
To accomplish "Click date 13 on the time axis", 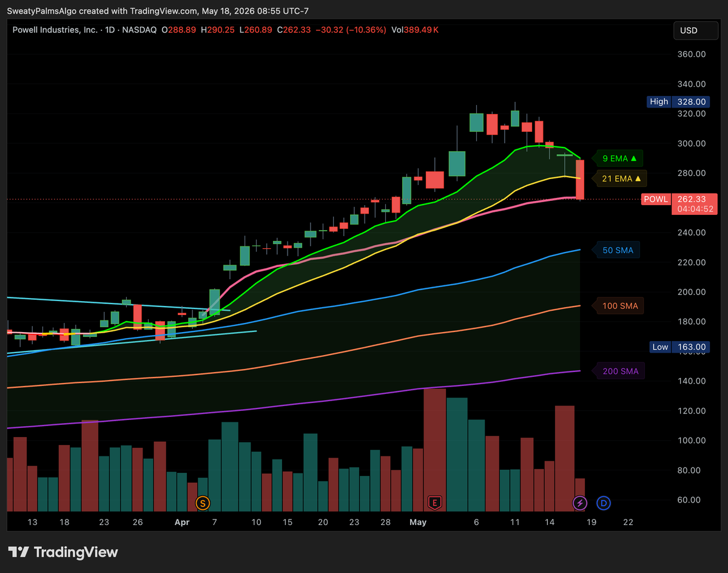I will (x=32, y=522).
